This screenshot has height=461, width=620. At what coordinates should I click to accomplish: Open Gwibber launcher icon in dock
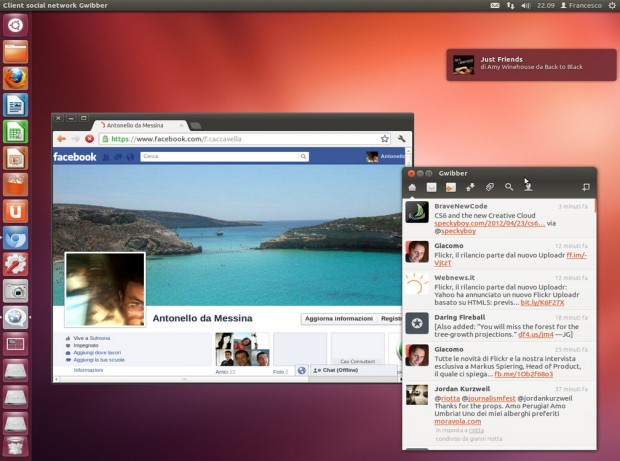(x=15, y=317)
